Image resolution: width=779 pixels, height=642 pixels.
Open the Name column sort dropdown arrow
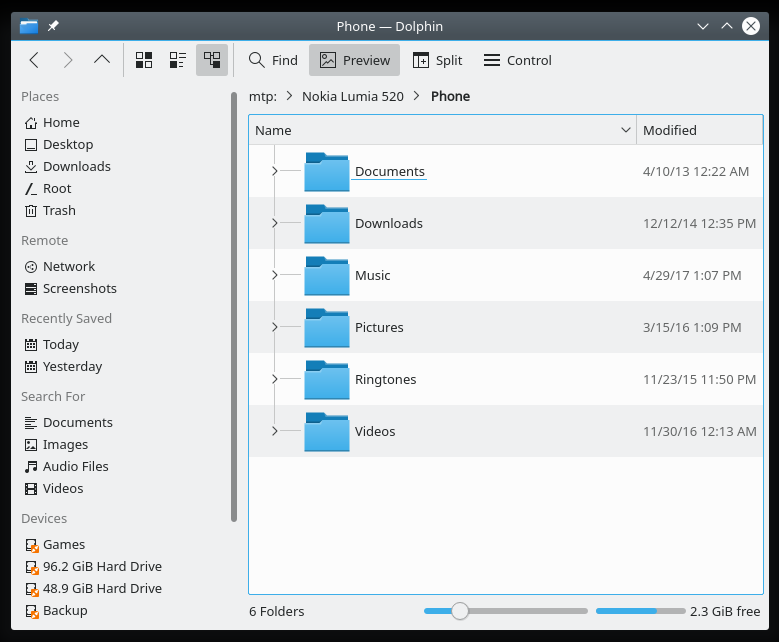pyautogui.click(x=625, y=130)
